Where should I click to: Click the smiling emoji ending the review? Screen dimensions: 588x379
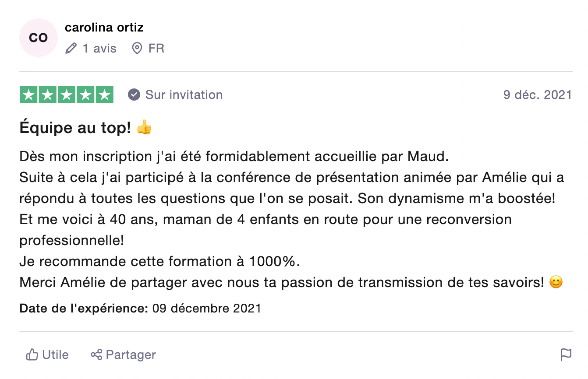[556, 282]
